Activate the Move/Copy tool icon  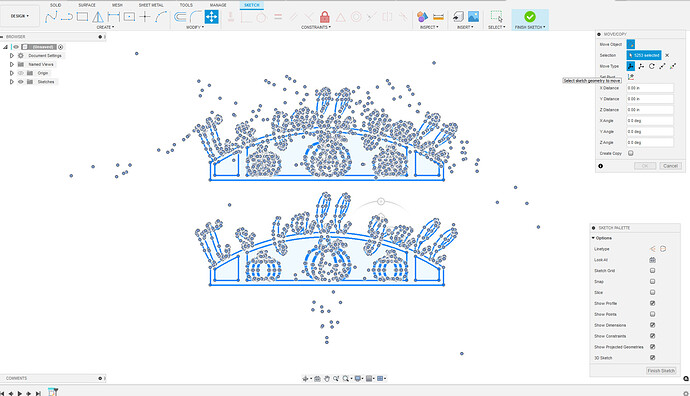(211, 17)
